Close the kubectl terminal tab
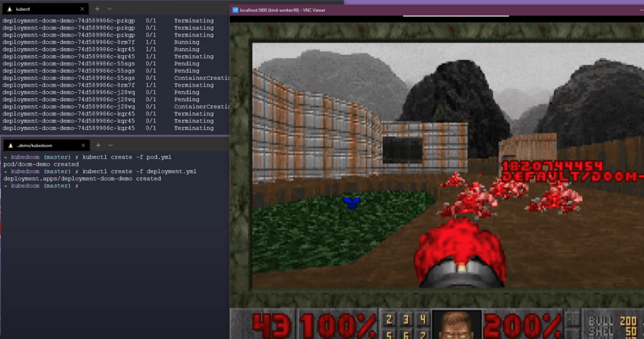Image resolution: width=644 pixels, height=339 pixels. [82, 9]
